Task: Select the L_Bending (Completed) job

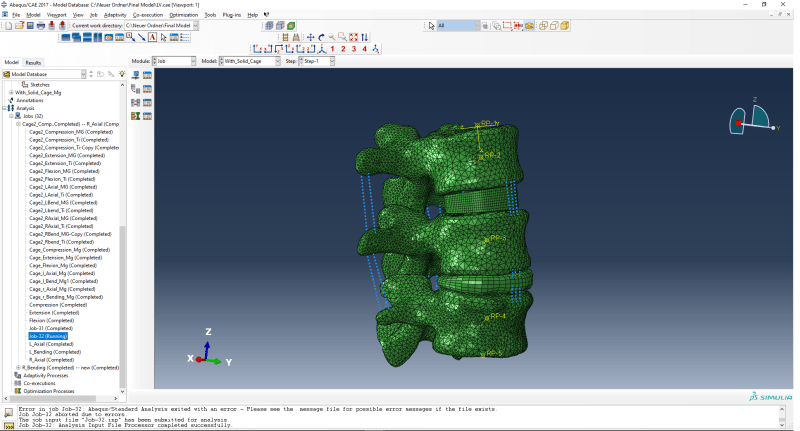Action: (x=55, y=352)
